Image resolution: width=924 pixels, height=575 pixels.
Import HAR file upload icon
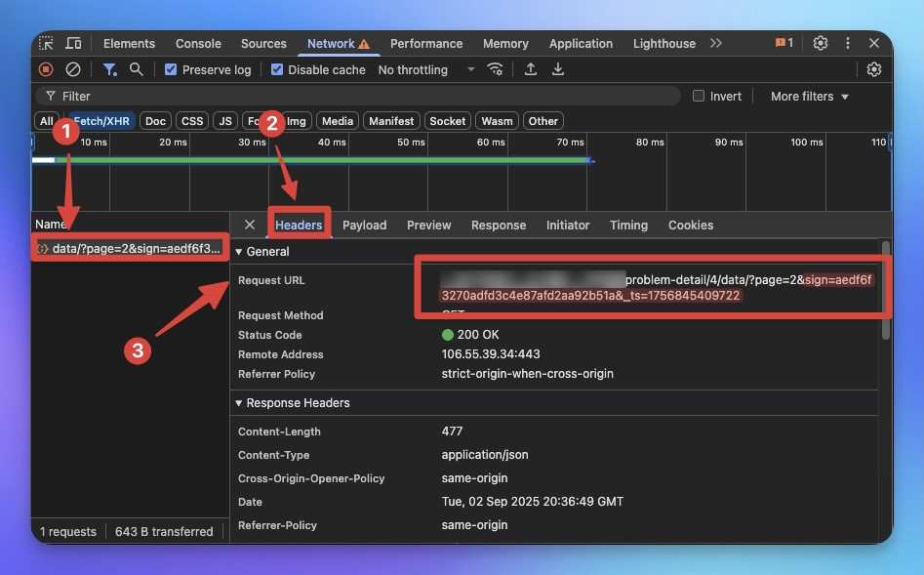click(x=531, y=69)
